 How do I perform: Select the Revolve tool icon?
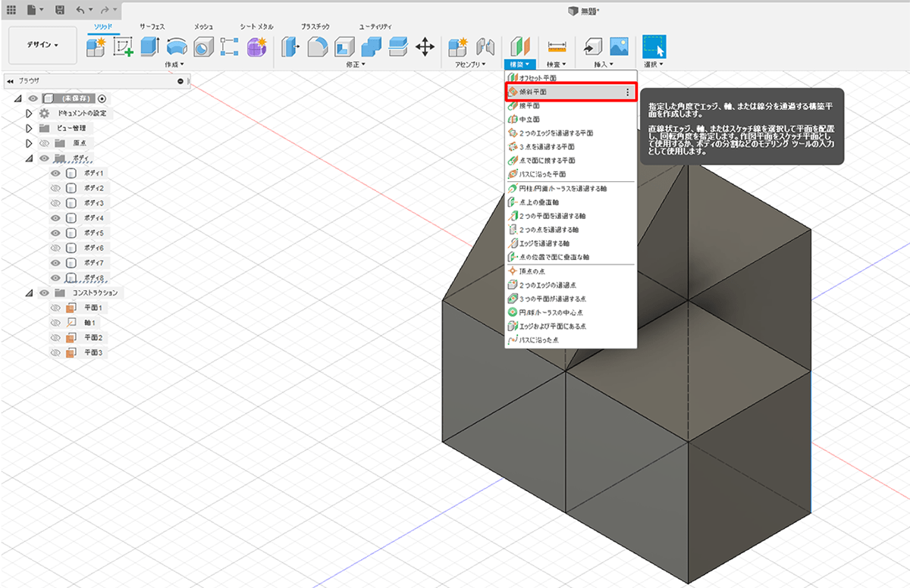click(x=176, y=47)
